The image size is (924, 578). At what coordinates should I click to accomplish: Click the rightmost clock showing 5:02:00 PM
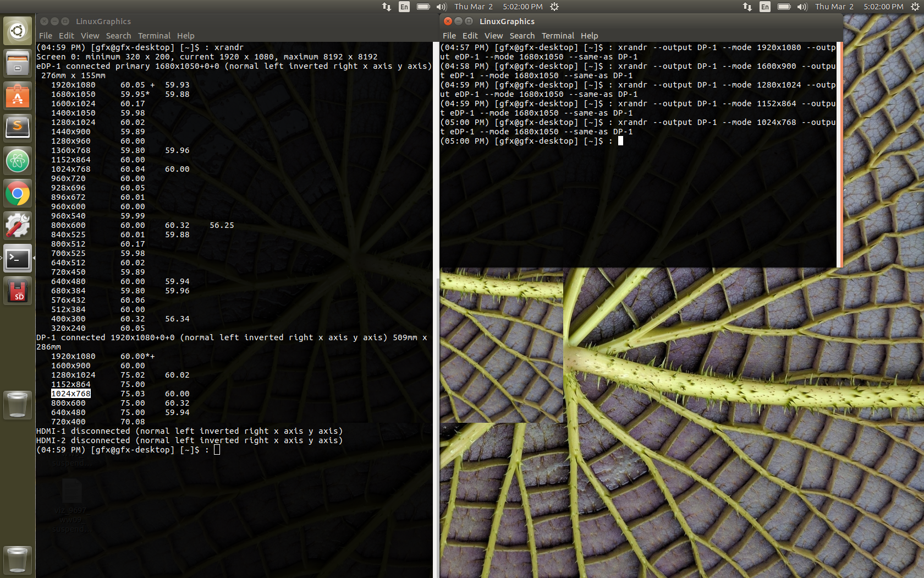pos(883,7)
